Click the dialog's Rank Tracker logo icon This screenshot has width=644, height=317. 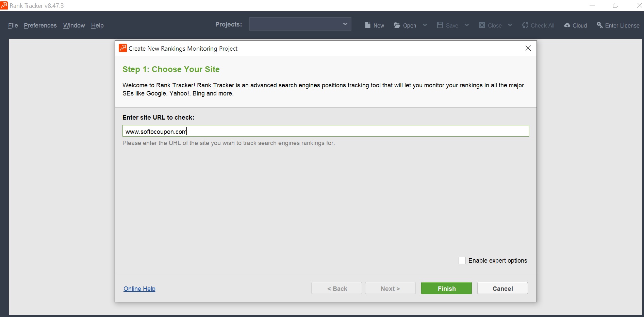click(x=123, y=48)
